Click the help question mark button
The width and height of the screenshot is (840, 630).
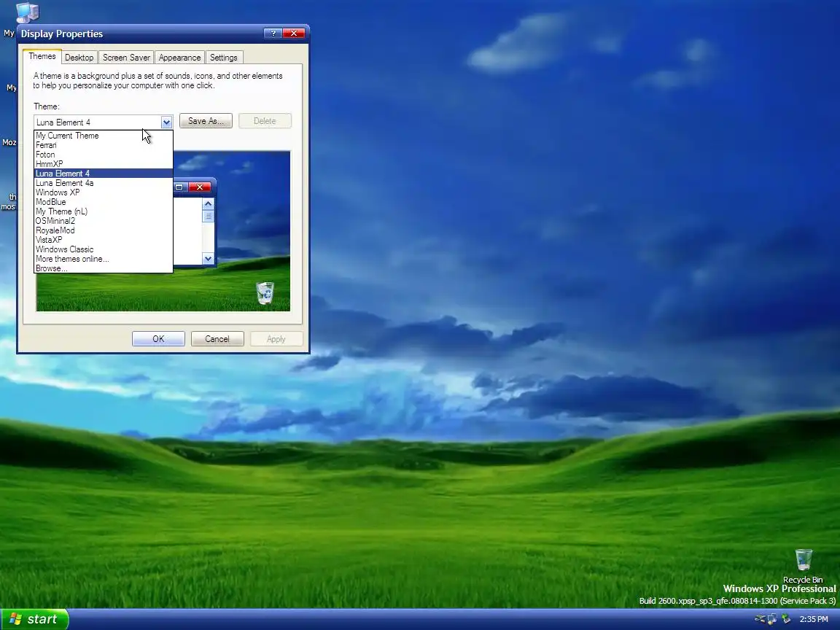tap(273, 34)
